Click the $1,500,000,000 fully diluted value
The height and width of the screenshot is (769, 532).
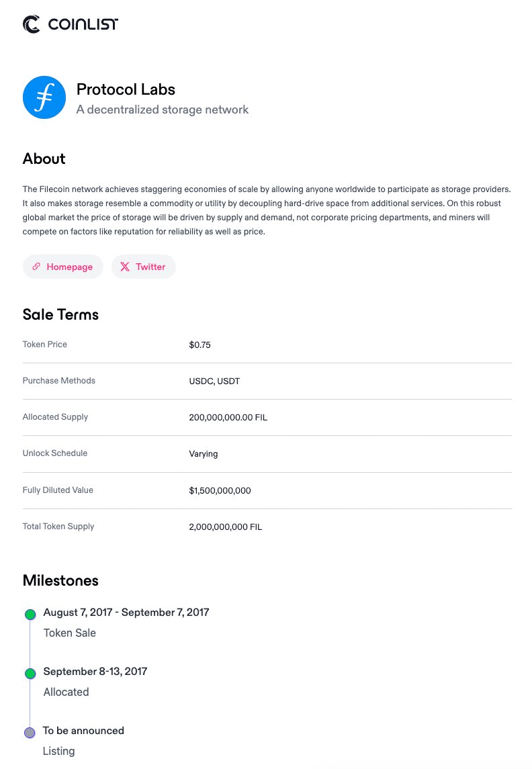click(x=220, y=491)
